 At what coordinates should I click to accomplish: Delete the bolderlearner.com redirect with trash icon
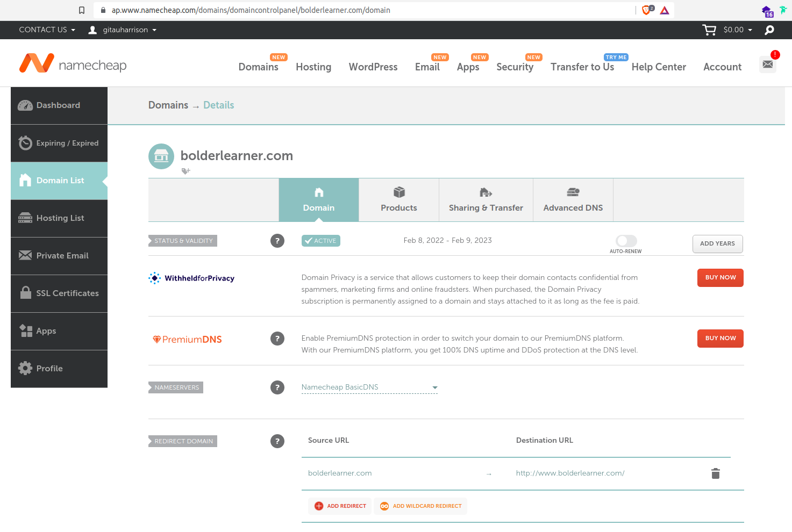pos(716,473)
